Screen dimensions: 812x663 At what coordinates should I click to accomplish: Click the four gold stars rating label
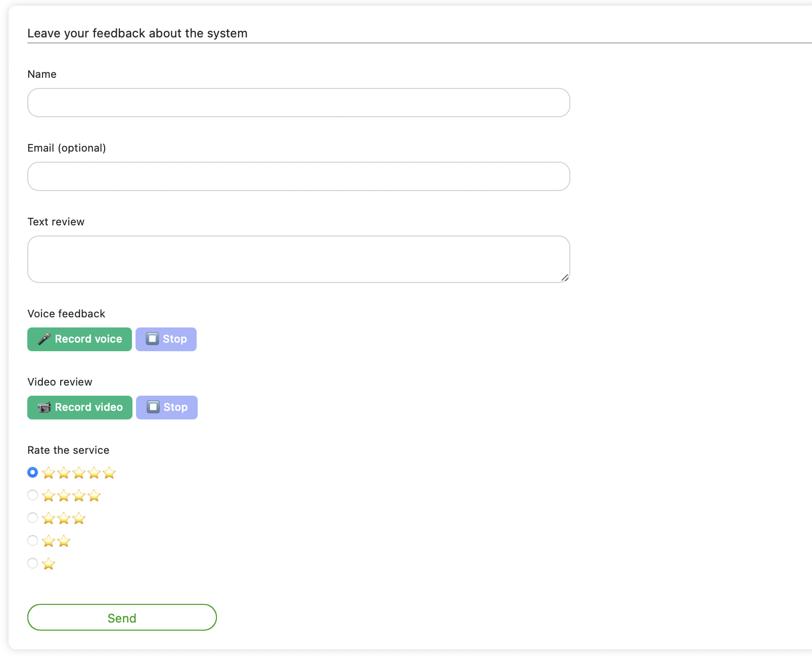point(71,496)
